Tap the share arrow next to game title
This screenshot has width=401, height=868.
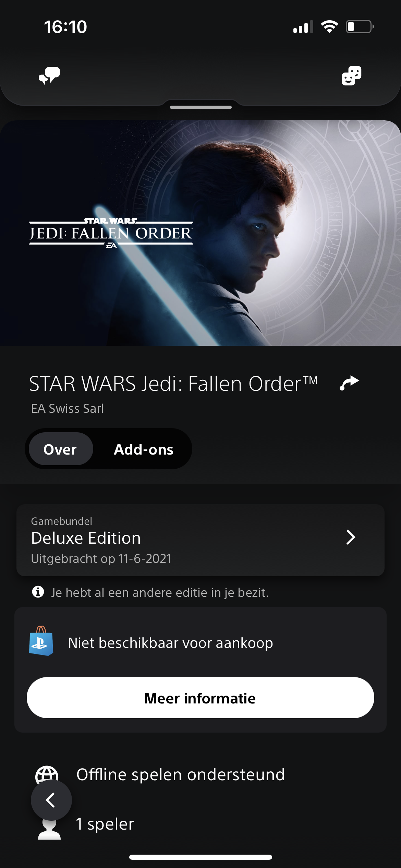(349, 383)
